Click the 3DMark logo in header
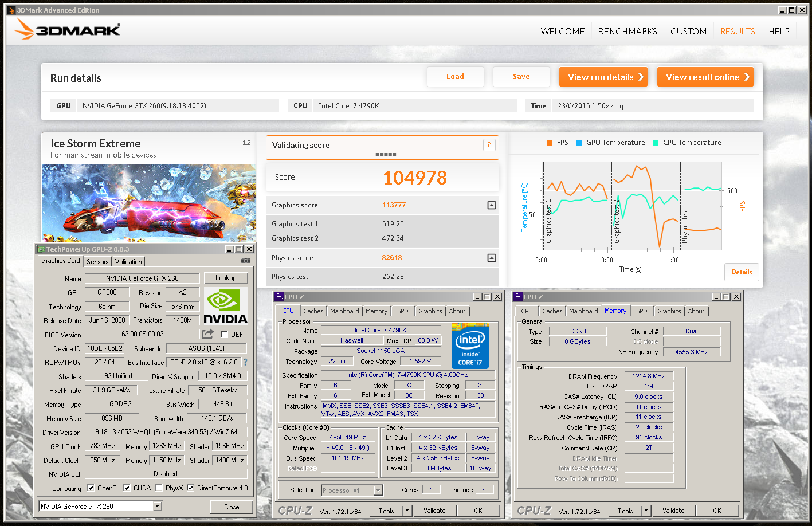Viewport: 812px width, 526px height. click(68, 29)
